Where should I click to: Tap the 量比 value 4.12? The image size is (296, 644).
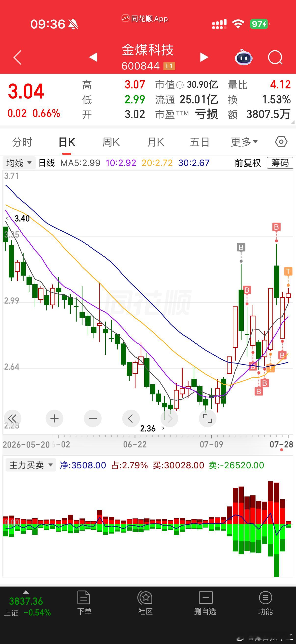coord(280,84)
